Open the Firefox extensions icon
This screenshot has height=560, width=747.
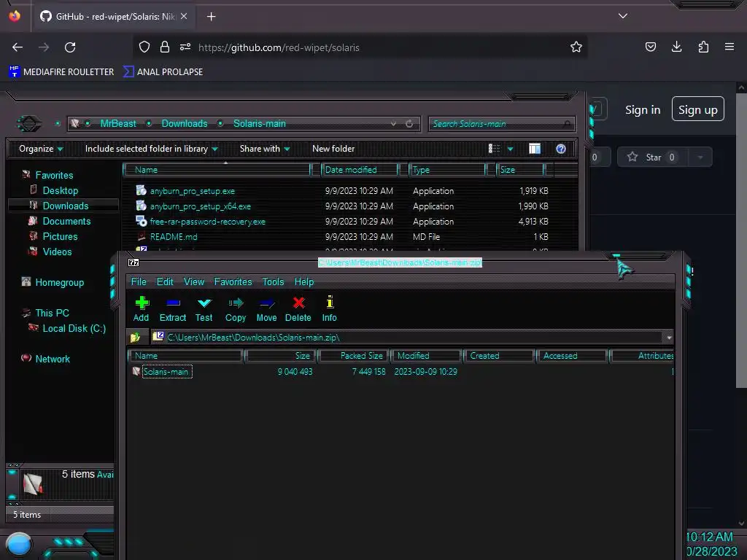[x=703, y=47]
